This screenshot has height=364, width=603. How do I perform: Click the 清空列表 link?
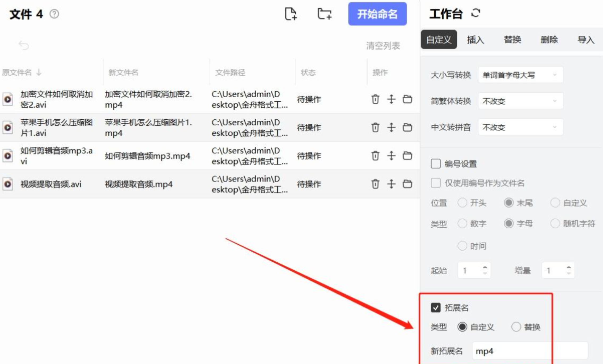[383, 46]
